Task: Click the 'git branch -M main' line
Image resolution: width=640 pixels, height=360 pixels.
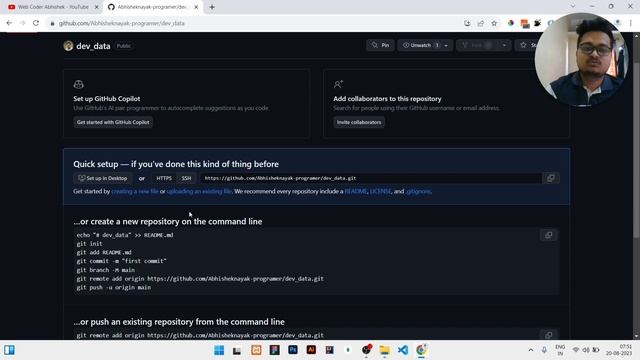Action: pos(105,270)
